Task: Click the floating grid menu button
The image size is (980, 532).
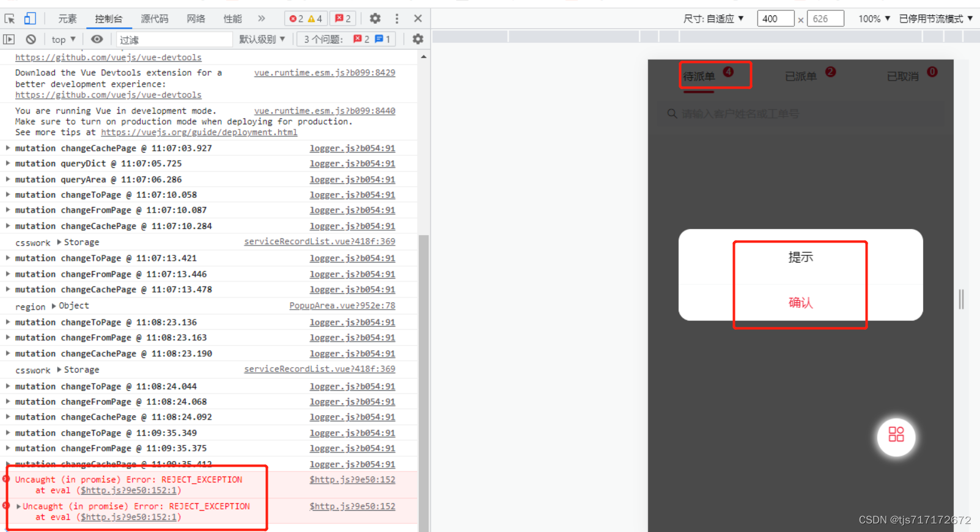Action: [x=896, y=436]
